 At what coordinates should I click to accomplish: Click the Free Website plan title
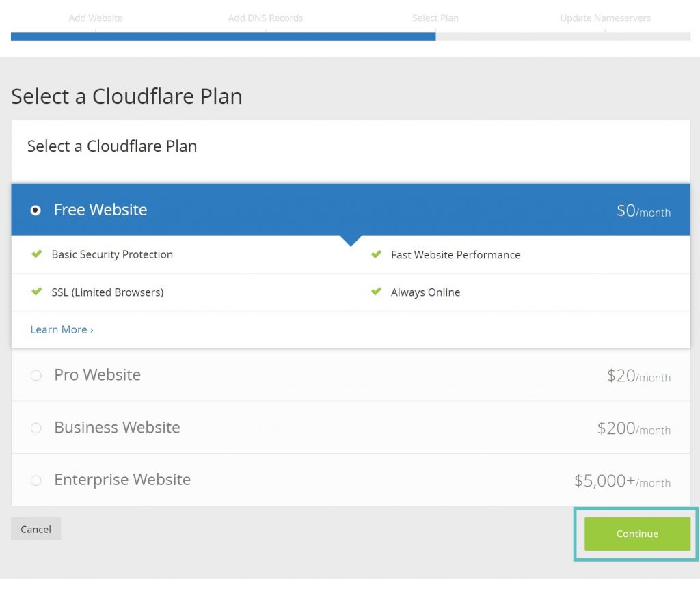100,210
